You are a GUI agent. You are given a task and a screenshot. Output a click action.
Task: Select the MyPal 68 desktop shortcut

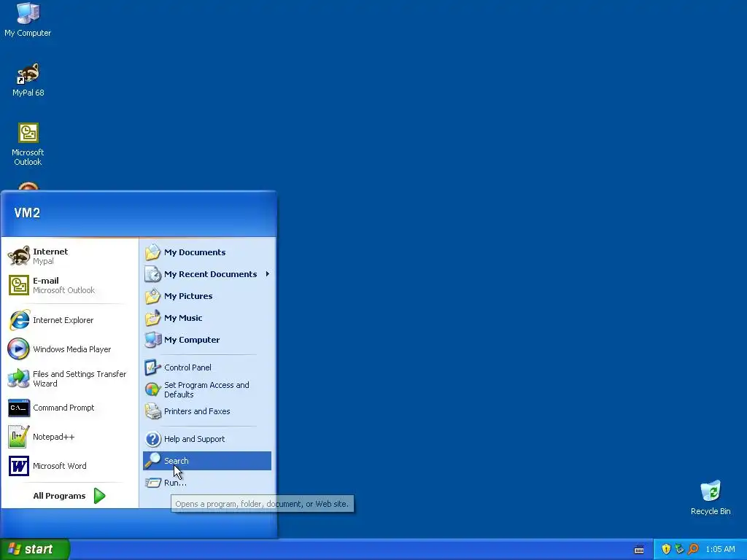(x=28, y=80)
